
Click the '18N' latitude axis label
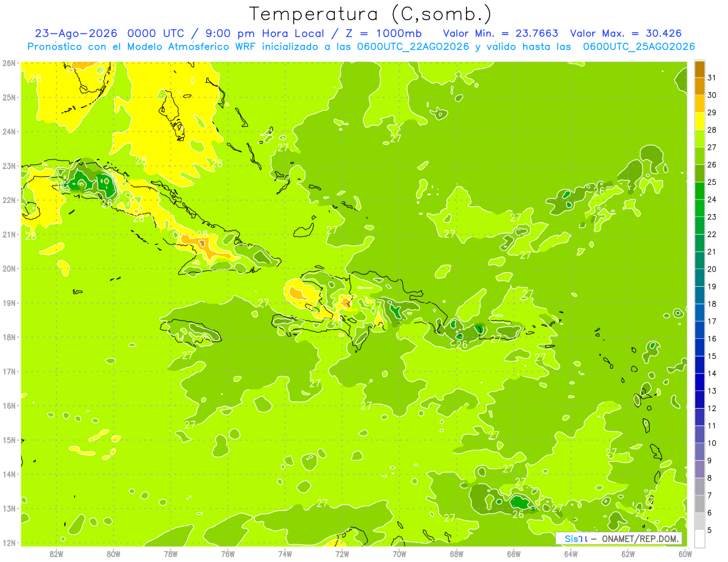click(8, 336)
